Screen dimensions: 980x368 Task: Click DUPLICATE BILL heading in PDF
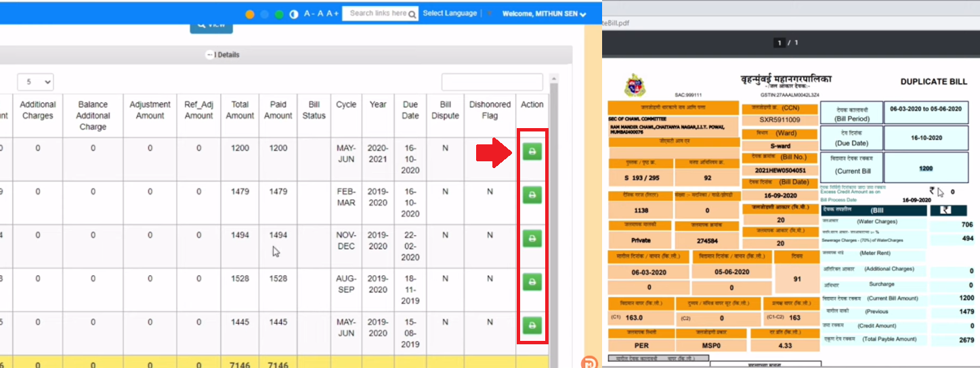933,81
